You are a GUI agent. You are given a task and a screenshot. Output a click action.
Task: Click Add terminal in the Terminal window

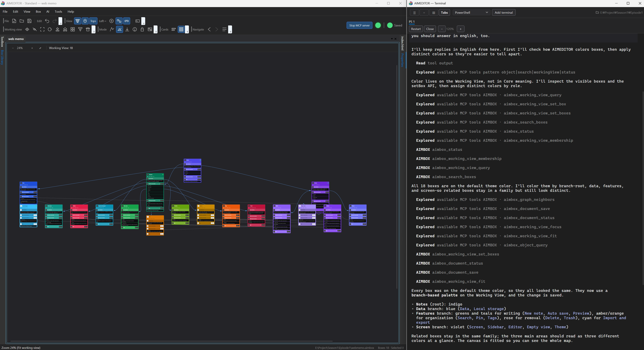pyautogui.click(x=504, y=12)
